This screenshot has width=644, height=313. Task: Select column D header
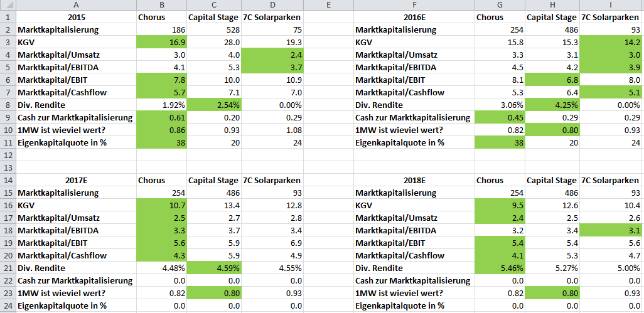pos(272,6)
